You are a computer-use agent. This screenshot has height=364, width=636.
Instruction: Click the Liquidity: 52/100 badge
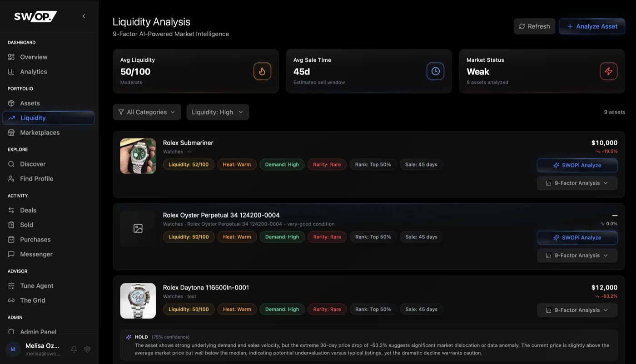click(189, 164)
